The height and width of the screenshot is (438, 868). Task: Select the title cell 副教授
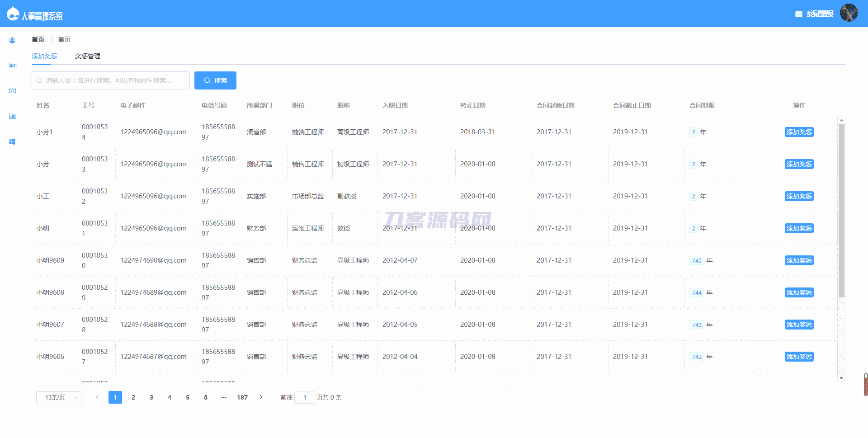pyautogui.click(x=347, y=196)
